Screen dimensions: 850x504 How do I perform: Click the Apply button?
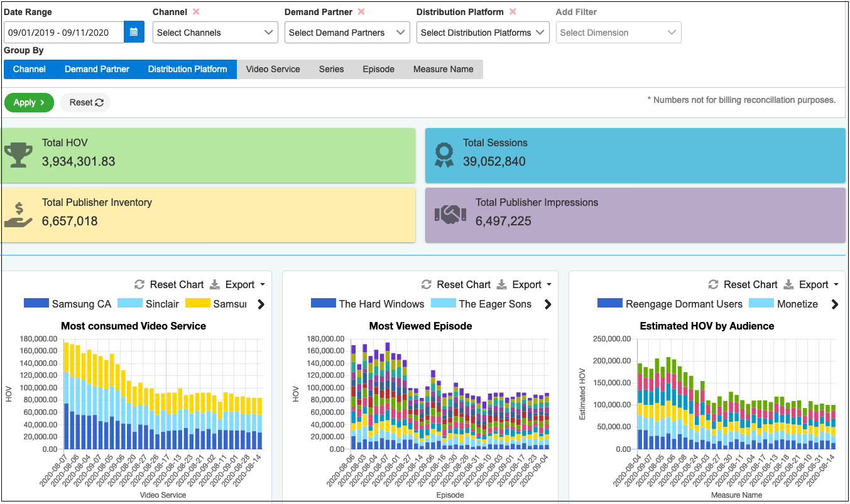29,102
